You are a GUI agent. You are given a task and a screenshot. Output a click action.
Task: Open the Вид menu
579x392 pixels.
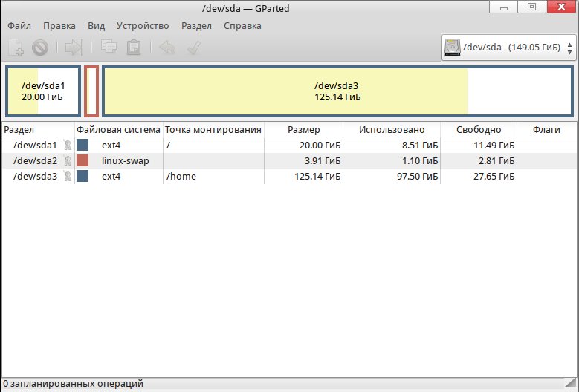(97, 26)
